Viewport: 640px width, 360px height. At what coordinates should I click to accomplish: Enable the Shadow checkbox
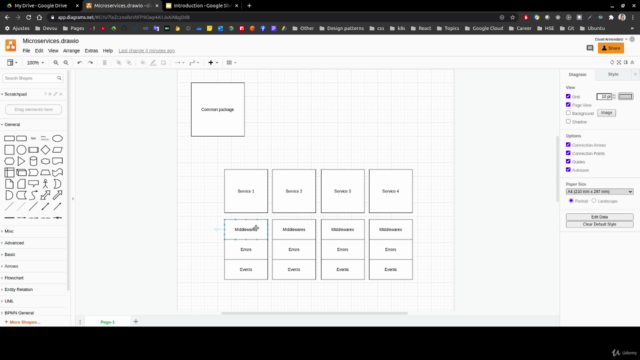[x=568, y=122]
